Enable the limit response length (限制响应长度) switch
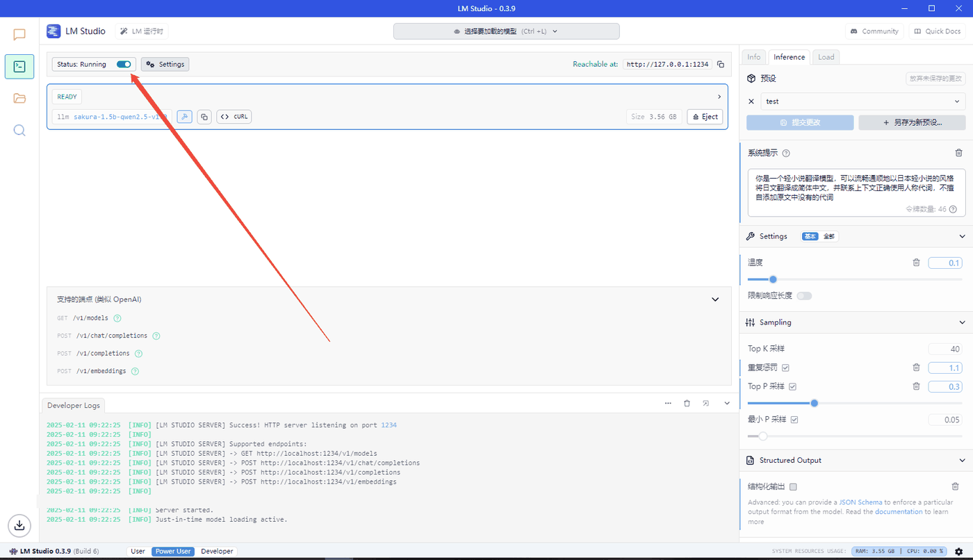 tap(804, 296)
